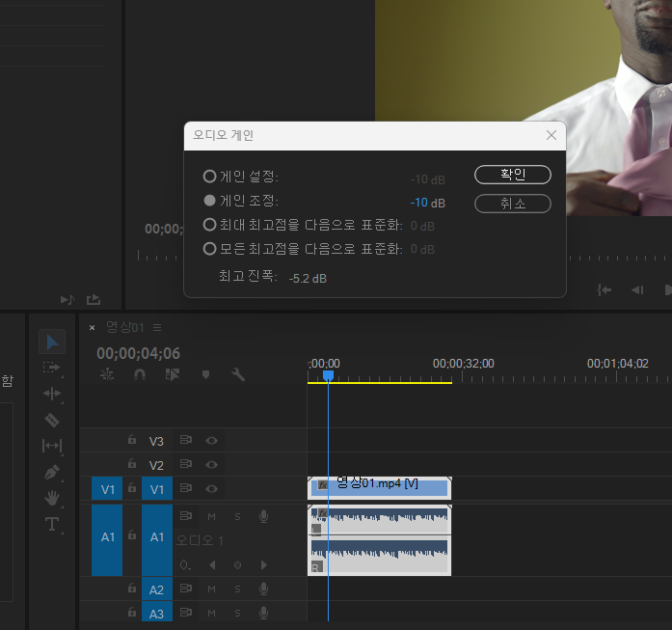
Task: Toggle A1 source patching button
Action: pyautogui.click(x=107, y=540)
